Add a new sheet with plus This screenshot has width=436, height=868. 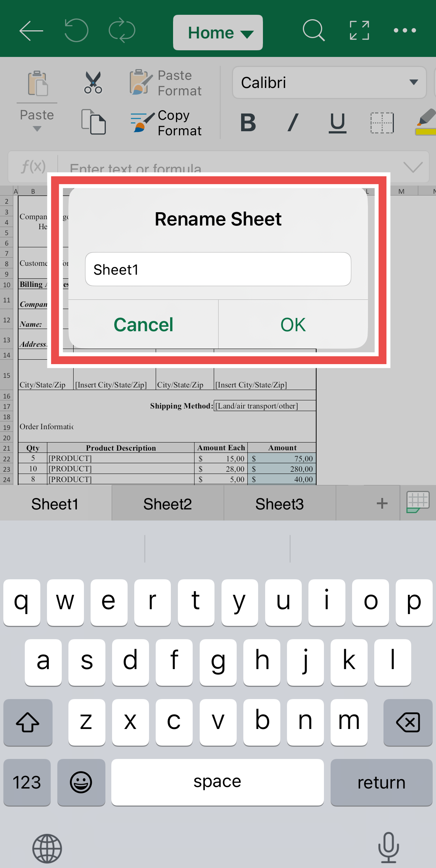click(x=382, y=503)
